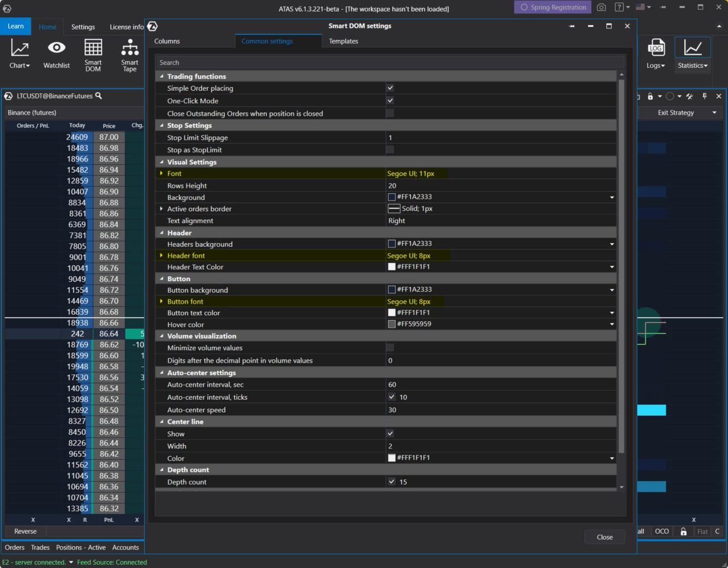The width and height of the screenshot is (728, 568).
Task: Click the Background color swatch #FF1A2333
Action: [391, 197]
